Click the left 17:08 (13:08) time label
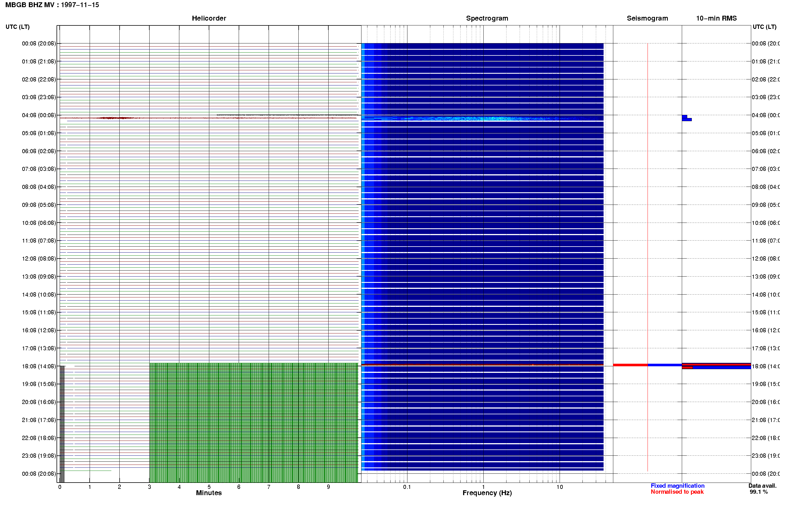 click(x=39, y=348)
